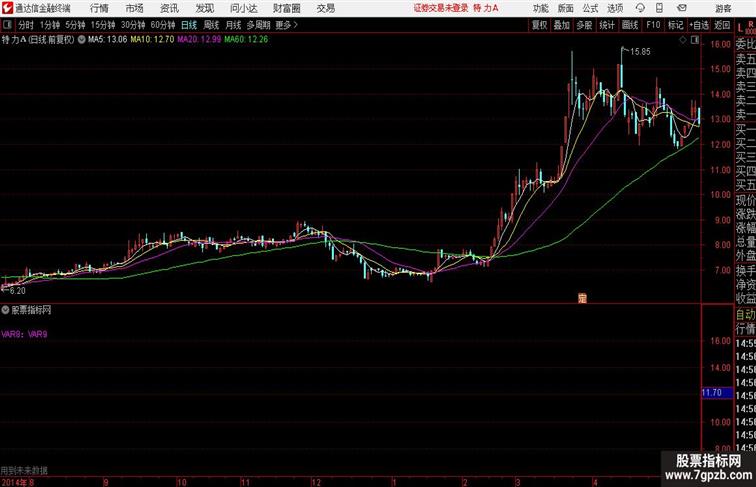Open the 财富圈 menu

(x=286, y=8)
